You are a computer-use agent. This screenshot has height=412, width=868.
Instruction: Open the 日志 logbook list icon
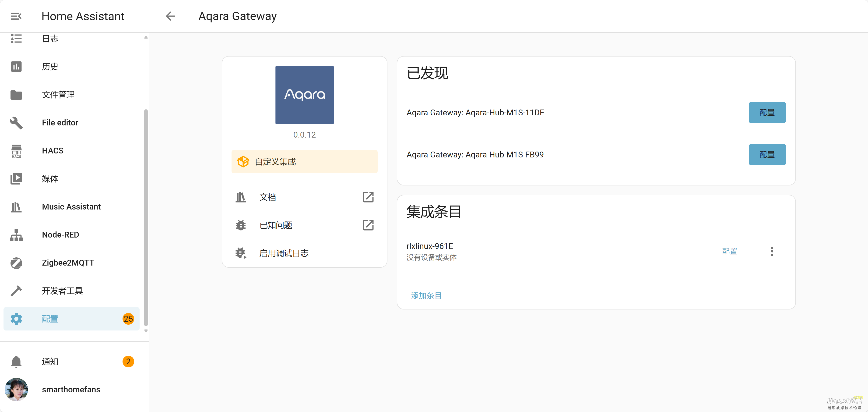click(x=16, y=39)
